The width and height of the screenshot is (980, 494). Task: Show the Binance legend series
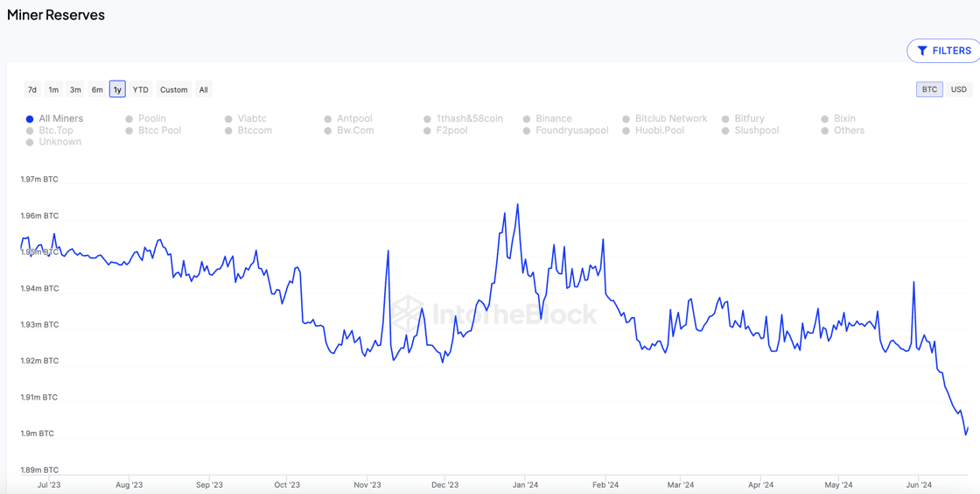[x=553, y=118]
